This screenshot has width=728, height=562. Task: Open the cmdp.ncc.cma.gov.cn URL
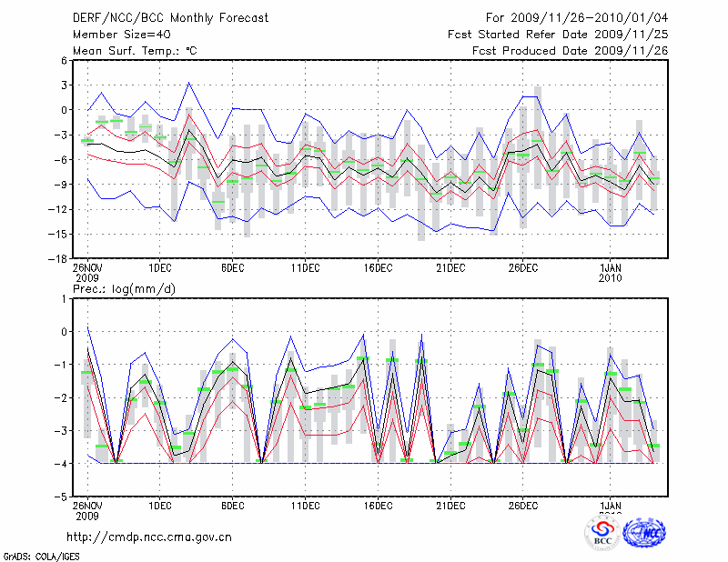click(x=149, y=537)
